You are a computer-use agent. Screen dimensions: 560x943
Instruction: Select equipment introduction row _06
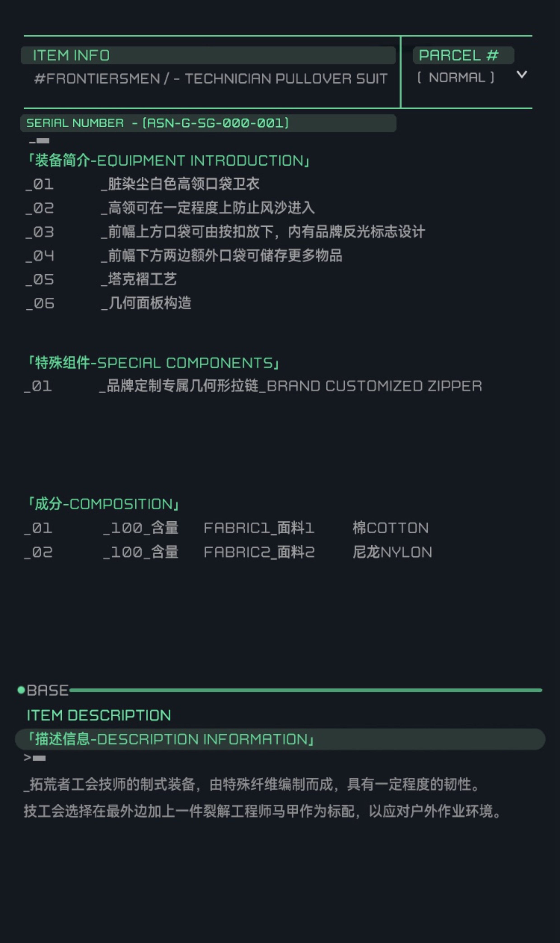(109, 303)
